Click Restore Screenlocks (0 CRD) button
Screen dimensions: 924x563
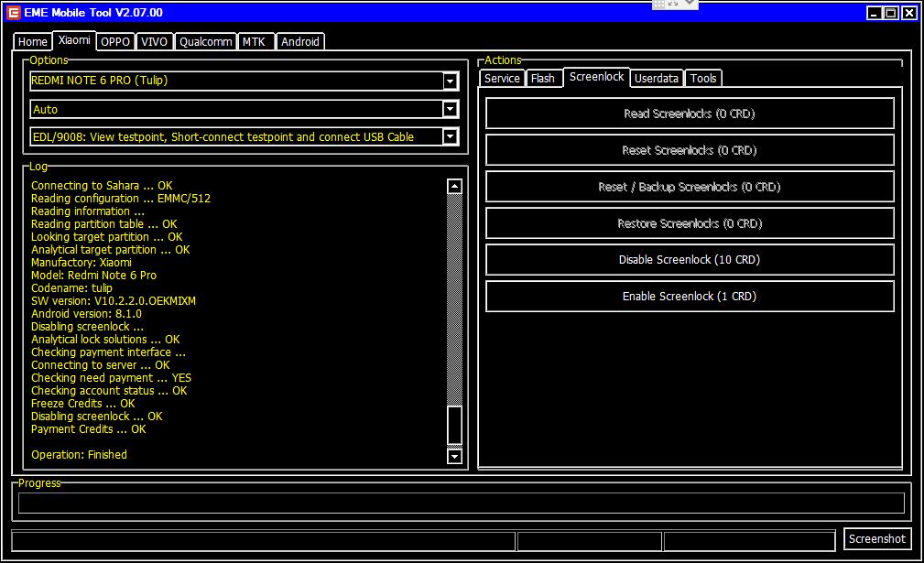tap(690, 223)
